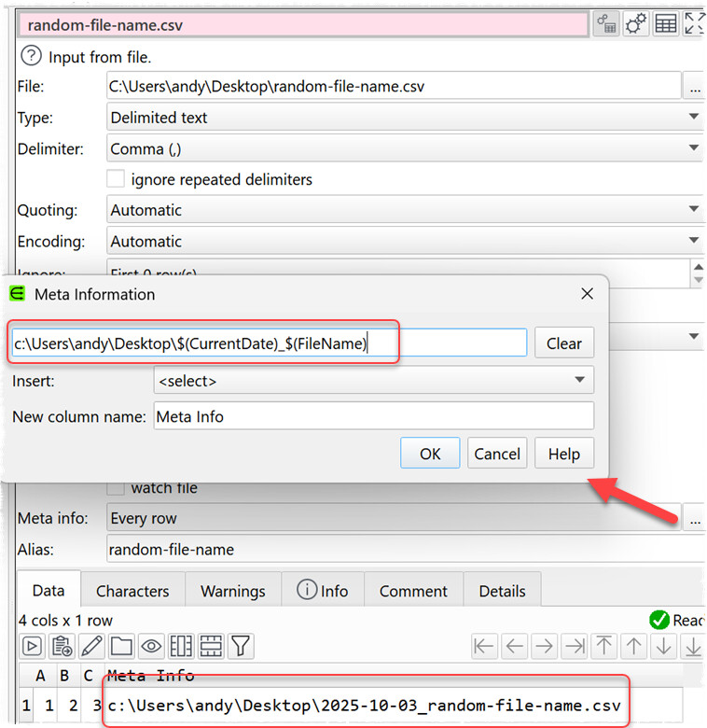707x728 pixels.
Task: Click the run/play icon in data toolbar
Action: tap(32, 646)
